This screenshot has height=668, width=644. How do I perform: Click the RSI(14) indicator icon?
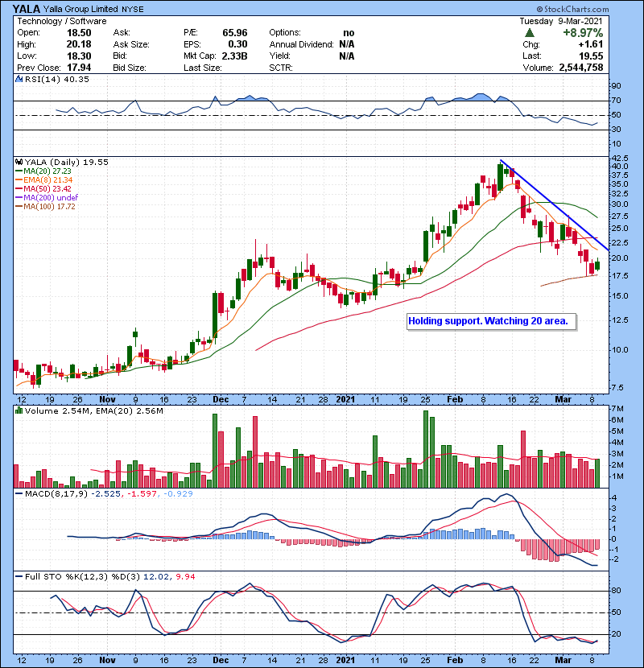19,79
